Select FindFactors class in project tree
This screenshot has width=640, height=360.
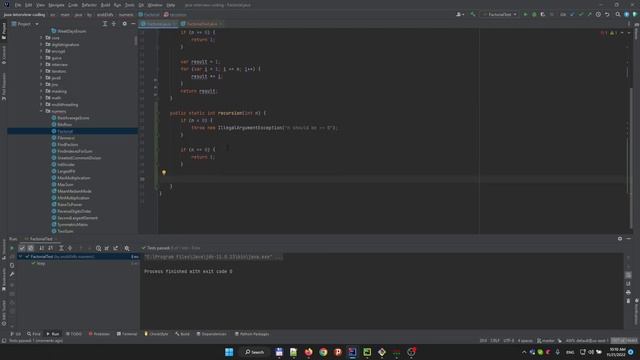point(67,144)
